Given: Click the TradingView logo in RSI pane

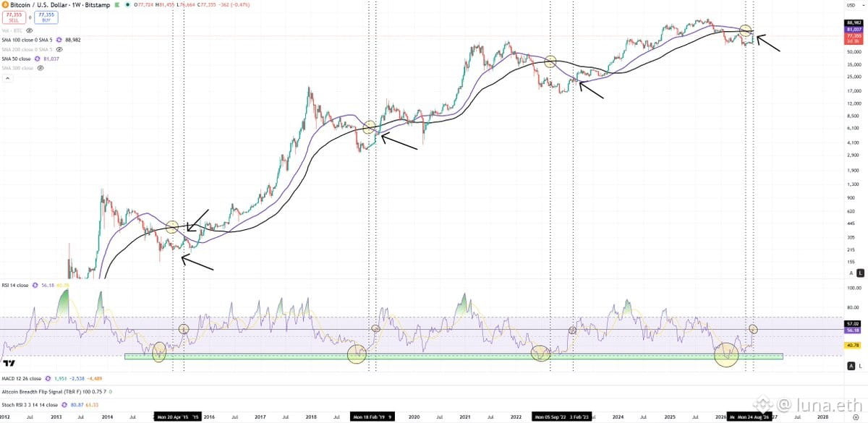Looking at the screenshot, I should (x=9, y=363).
